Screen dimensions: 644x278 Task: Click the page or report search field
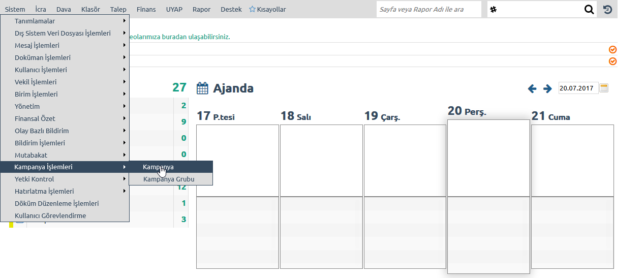(x=429, y=9)
